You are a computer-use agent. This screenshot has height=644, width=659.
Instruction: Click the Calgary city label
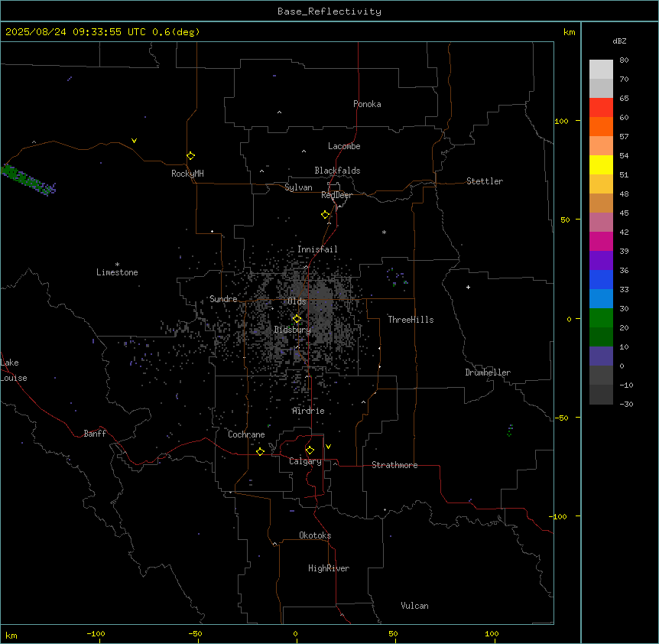click(x=305, y=461)
